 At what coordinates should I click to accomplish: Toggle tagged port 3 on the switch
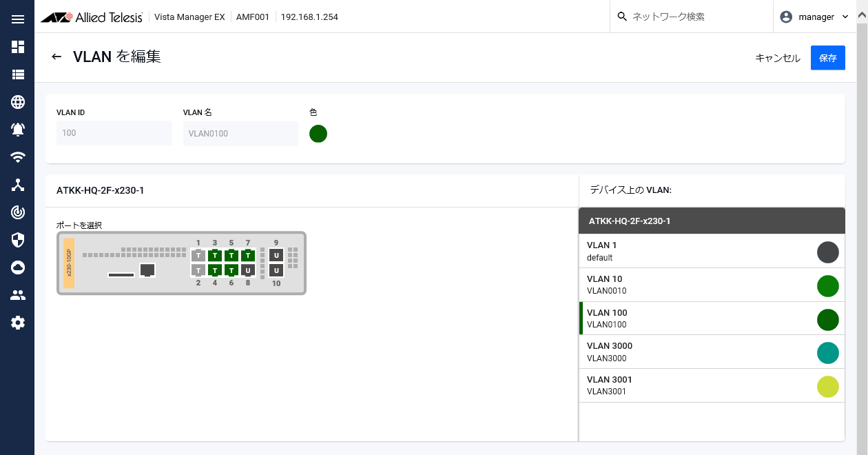tap(215, 256)
